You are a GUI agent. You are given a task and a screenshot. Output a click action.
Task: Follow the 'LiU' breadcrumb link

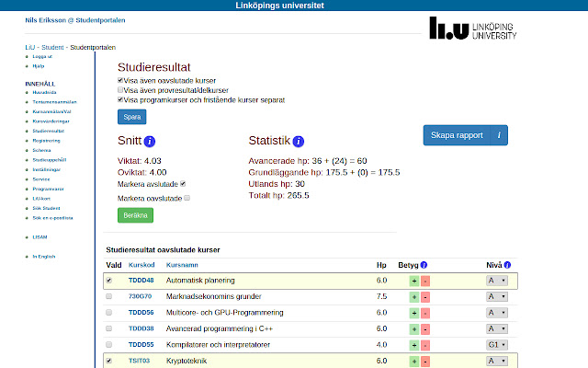coord(29,47)
